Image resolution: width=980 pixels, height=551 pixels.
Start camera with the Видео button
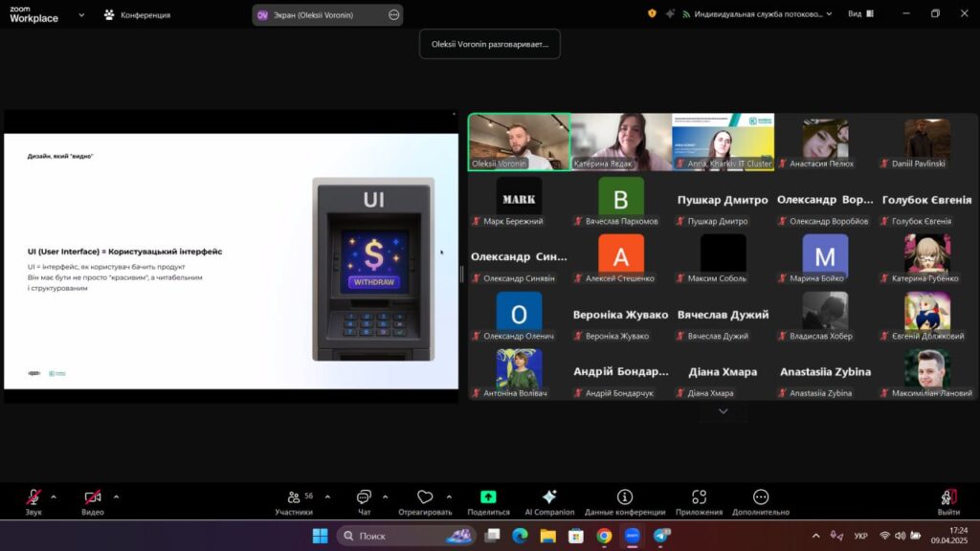click(x=93, y=501)
